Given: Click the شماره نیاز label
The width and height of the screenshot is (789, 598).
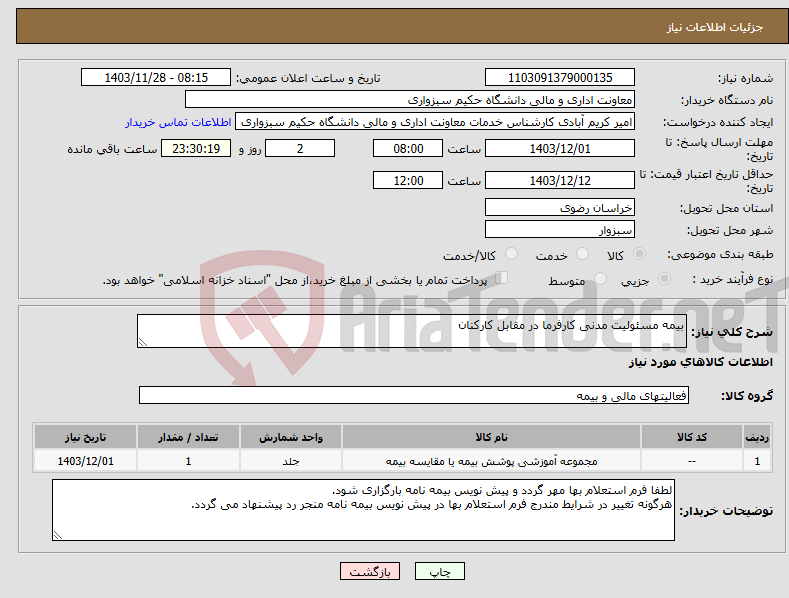Looking at the screenshot, I should [745, 78].
